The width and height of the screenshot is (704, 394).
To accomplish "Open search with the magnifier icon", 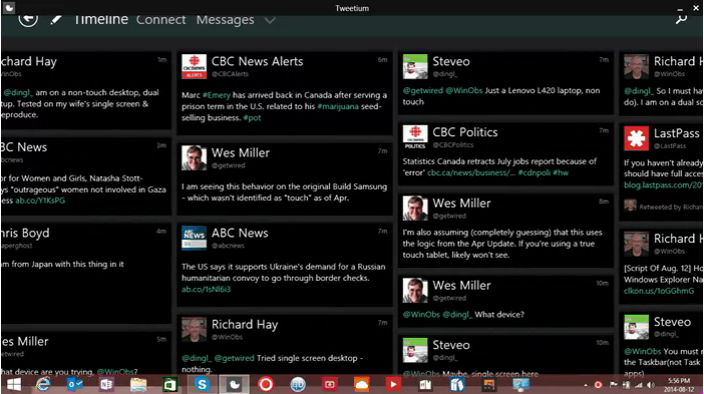I will [x=681, y=19].
